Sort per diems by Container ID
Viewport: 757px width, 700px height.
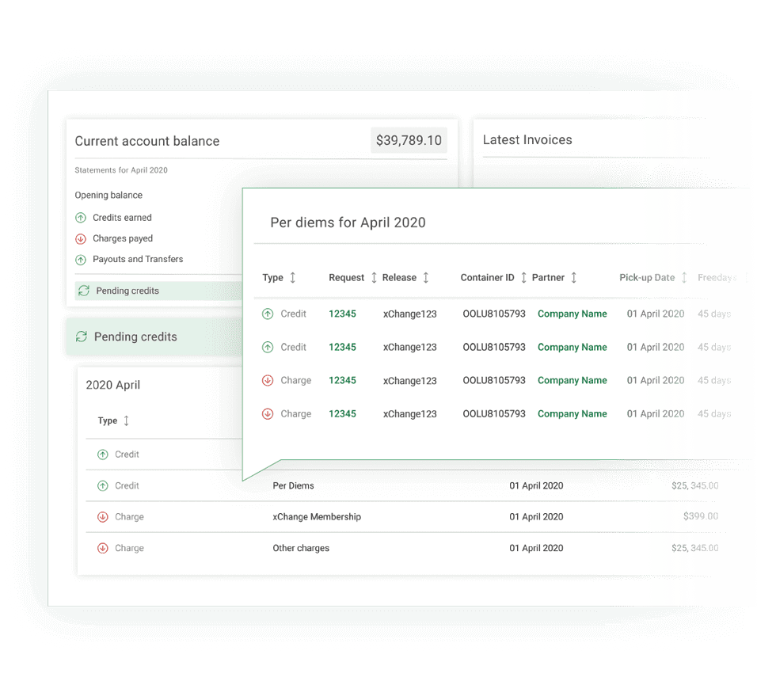point(523,278)
